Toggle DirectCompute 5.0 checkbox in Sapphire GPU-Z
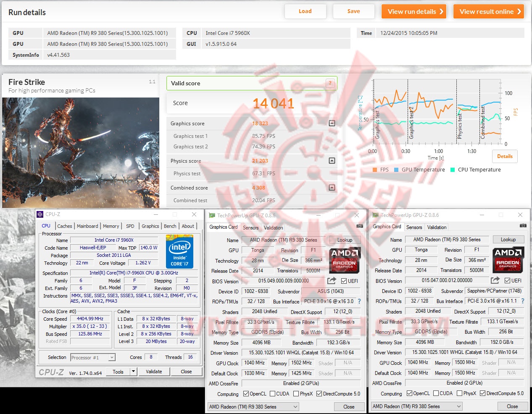 483,393
